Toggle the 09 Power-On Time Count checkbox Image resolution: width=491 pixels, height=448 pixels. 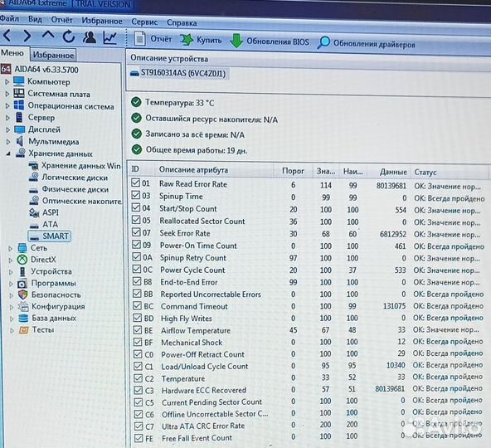(137, 244)
